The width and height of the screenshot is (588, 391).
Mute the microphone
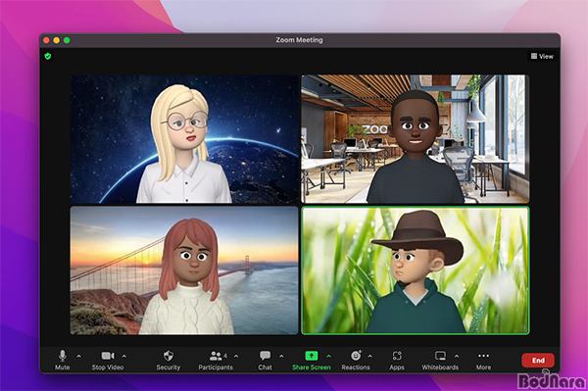click(x=63, y=360)
